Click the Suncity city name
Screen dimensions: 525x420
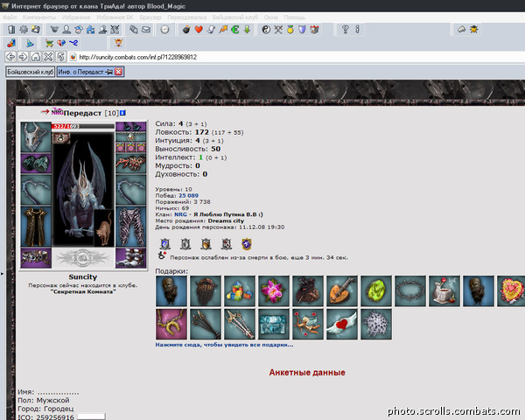[83, 277]
